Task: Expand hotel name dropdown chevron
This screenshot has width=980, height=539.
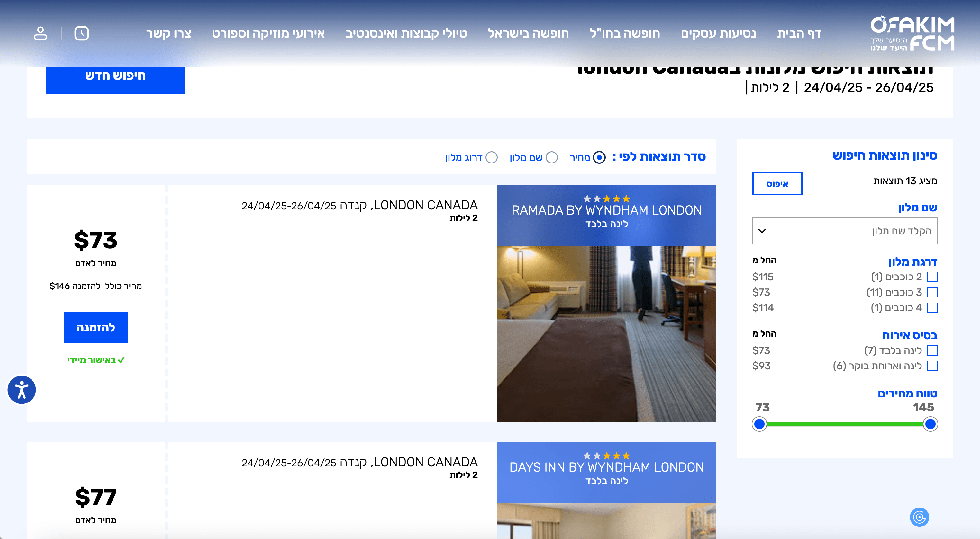Action: coord(762,231)
